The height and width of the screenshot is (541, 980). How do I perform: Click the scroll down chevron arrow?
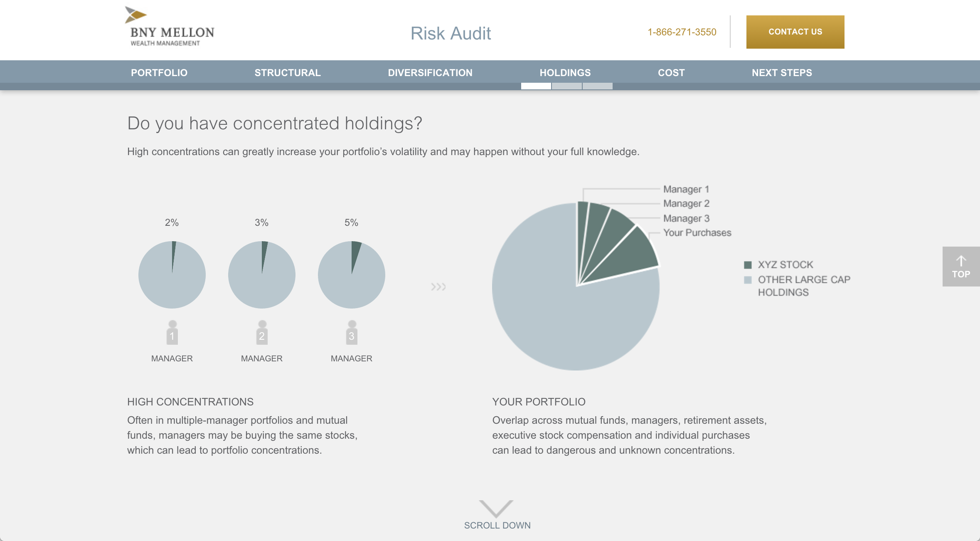point(496,509)
